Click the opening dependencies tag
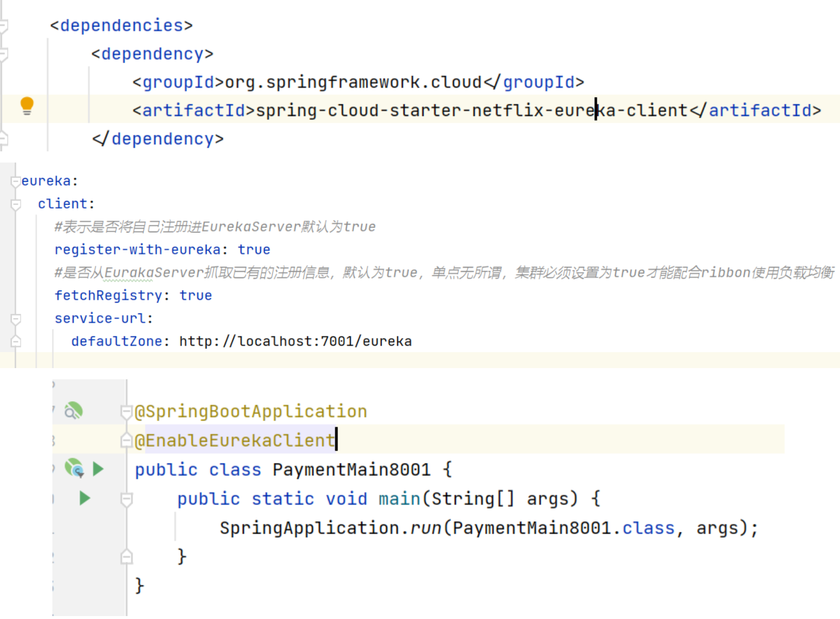Screen dimensions: 840x619 click(121, 25)
